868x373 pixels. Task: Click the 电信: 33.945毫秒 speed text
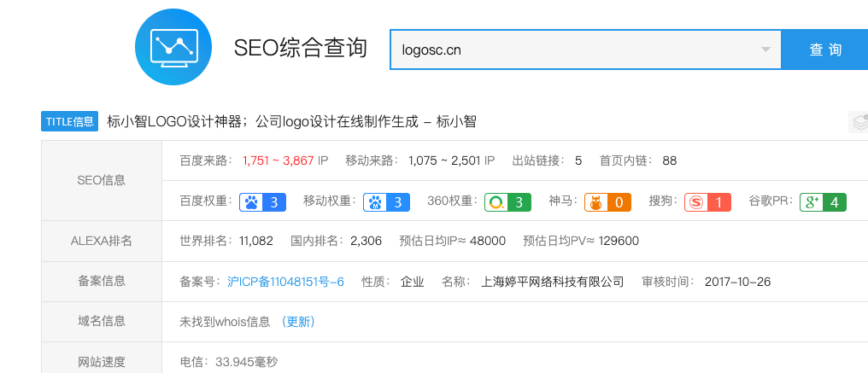click(229, 363)
